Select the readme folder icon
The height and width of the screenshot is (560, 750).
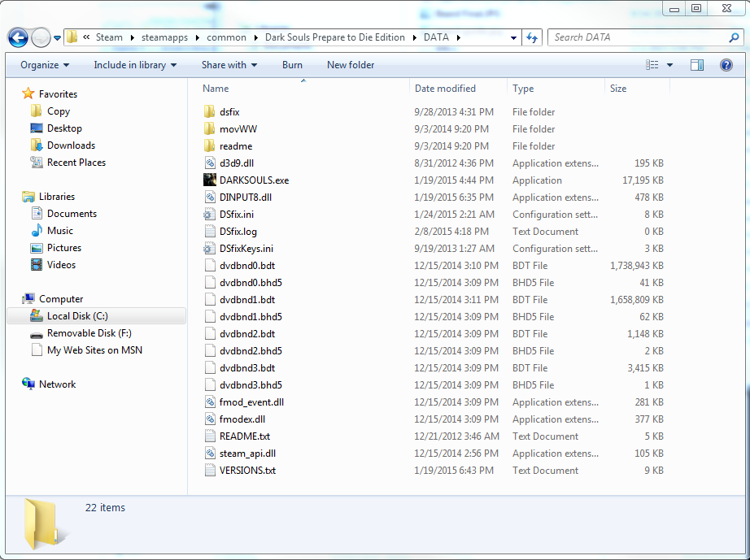tap(210, 146)
